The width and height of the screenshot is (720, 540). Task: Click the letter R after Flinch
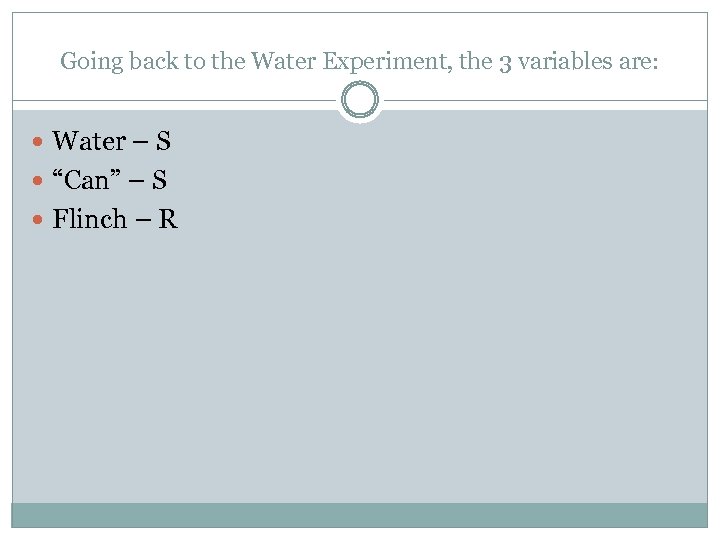(168, 219)
